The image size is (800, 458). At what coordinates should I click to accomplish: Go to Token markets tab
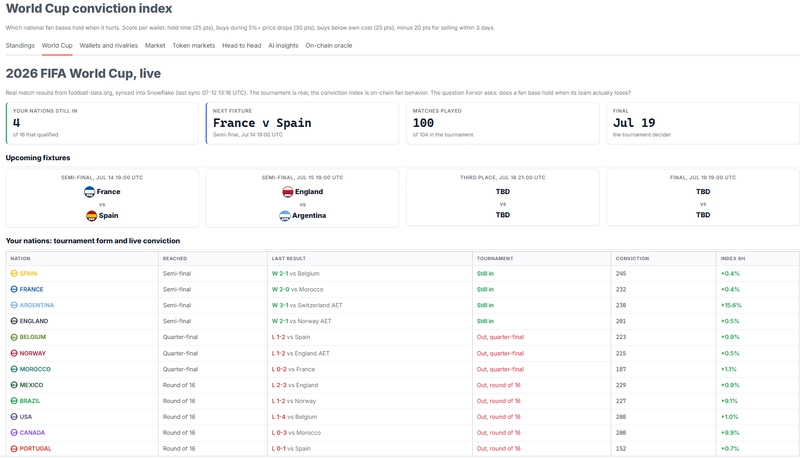[x=194, y=45]
